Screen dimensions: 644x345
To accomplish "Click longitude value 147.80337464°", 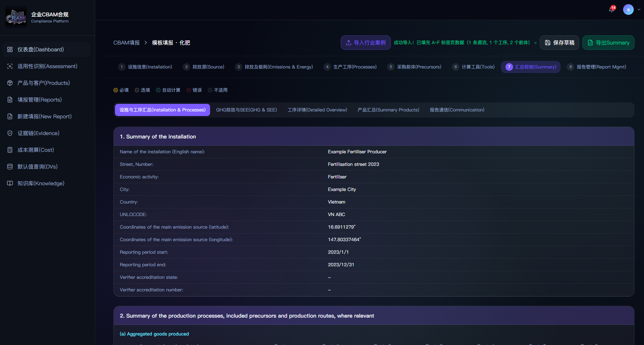I will pyautogui.click(x=344, y=240).
